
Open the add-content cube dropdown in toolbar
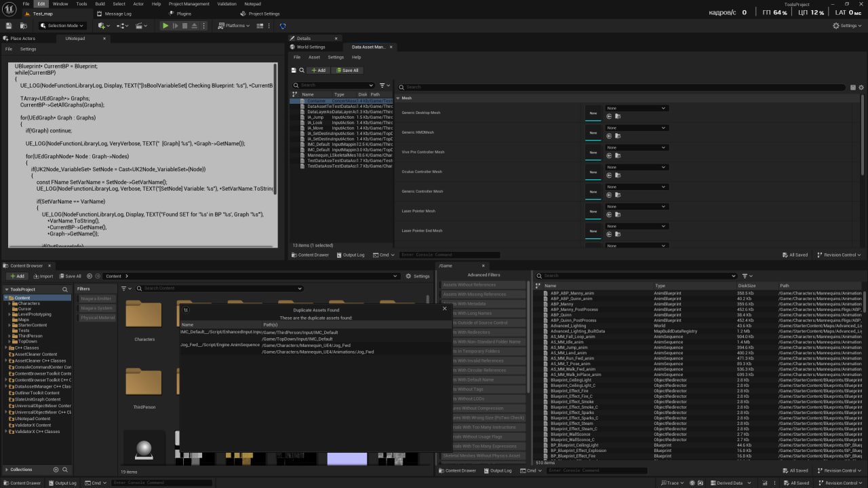click(x=104, y=26)
